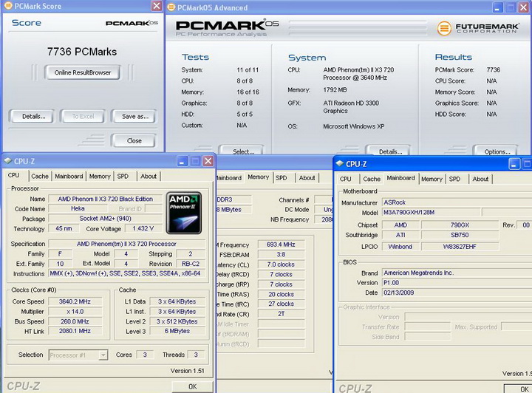Open Memory tab in left CPU-Z
Image resolution: width=532 pixels, height=393 pixels.
pos(100,177)
